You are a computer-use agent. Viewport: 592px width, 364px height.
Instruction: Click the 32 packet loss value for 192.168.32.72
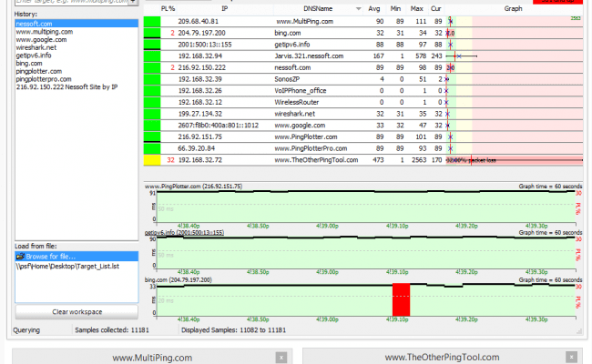[x=170, y=160]
